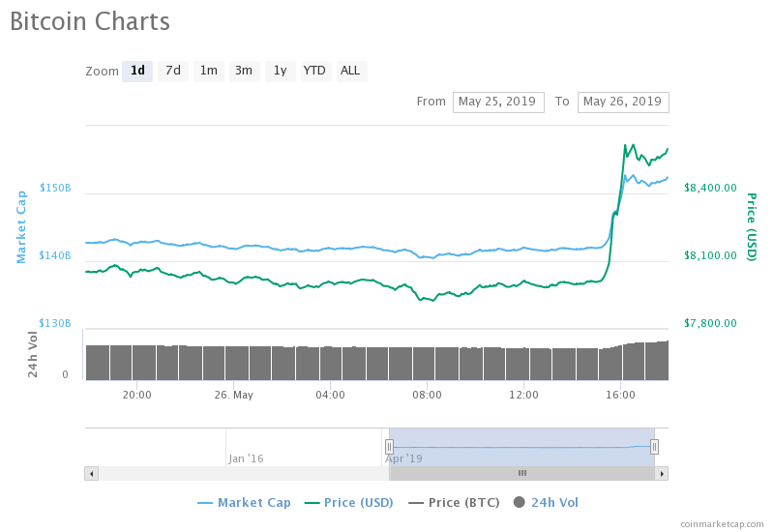Click the navigator scrollbar right arrow

(662, 474)
